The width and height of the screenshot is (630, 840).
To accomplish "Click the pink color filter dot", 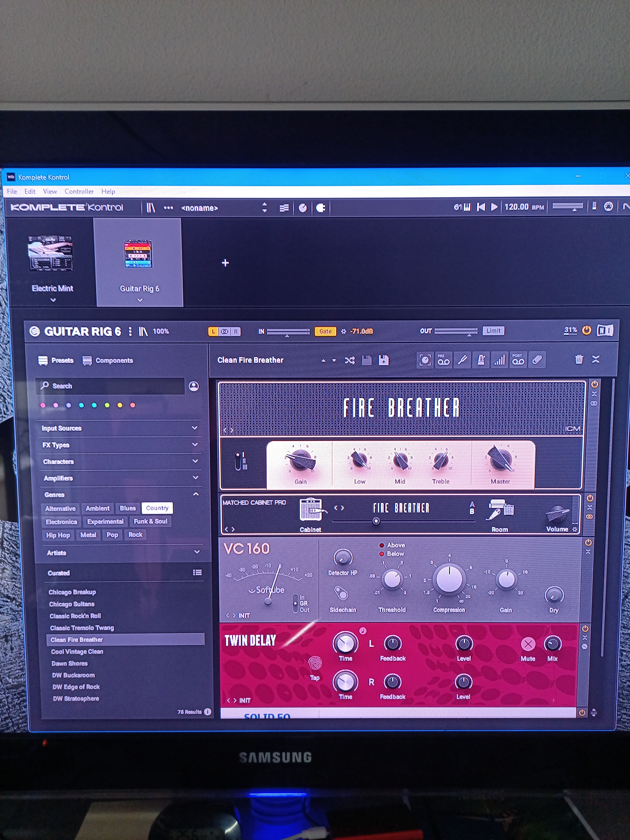I will tap(56, 405).
